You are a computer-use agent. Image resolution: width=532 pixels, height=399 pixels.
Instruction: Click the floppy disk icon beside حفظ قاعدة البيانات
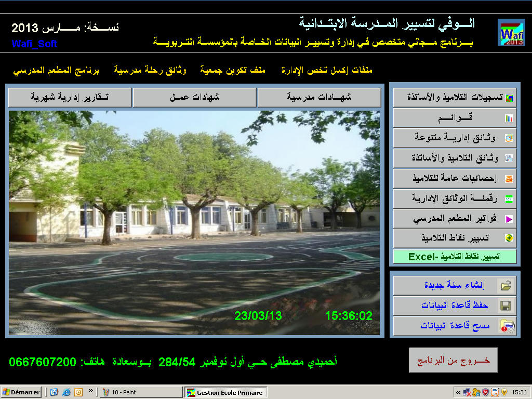(x=506, y=306)
